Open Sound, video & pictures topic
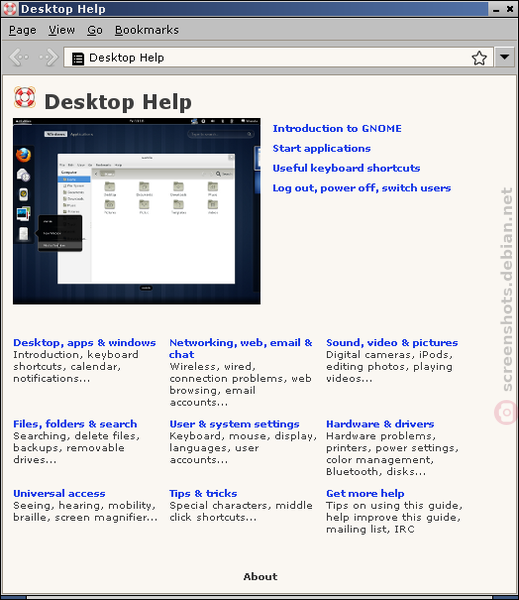This screenshot has height=600, width=519. [392, 342]
